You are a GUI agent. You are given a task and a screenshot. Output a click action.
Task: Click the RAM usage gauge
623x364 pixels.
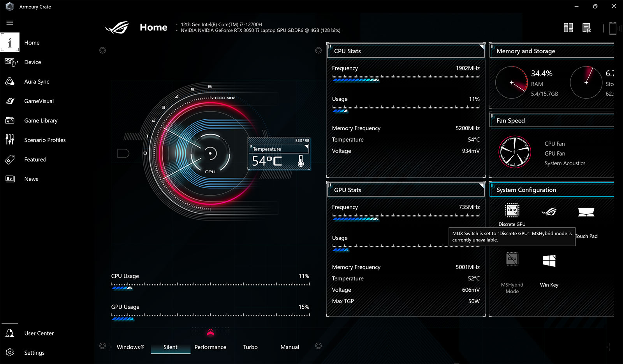tap(511, 82)
